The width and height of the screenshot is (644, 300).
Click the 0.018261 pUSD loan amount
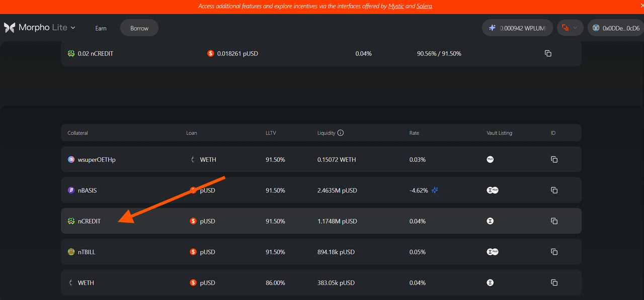point(237,53)
